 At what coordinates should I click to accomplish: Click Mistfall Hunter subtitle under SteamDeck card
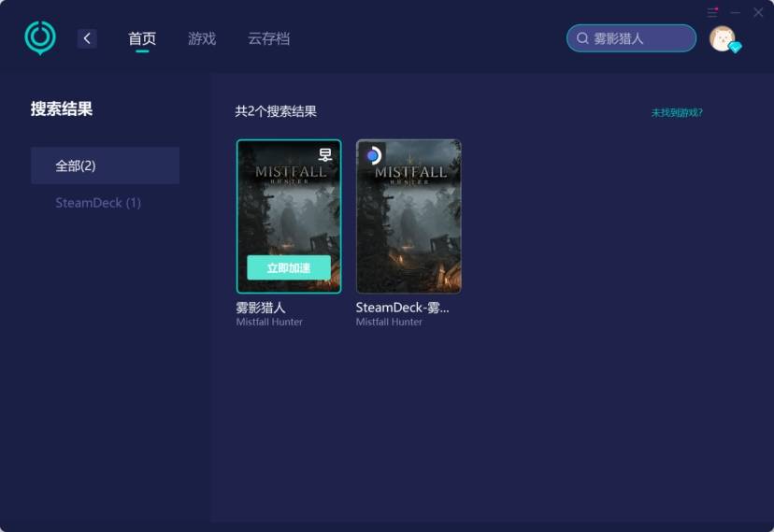coord(389,322)
